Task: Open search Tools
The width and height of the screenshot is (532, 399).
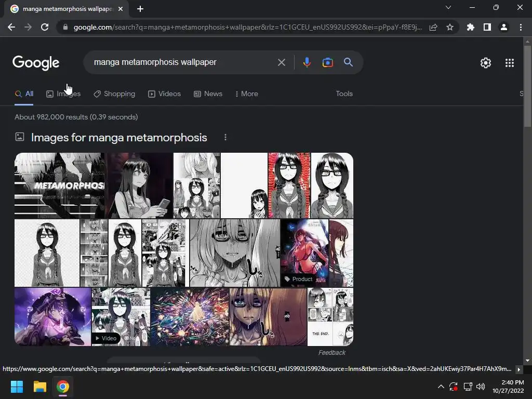Action: 344,94
